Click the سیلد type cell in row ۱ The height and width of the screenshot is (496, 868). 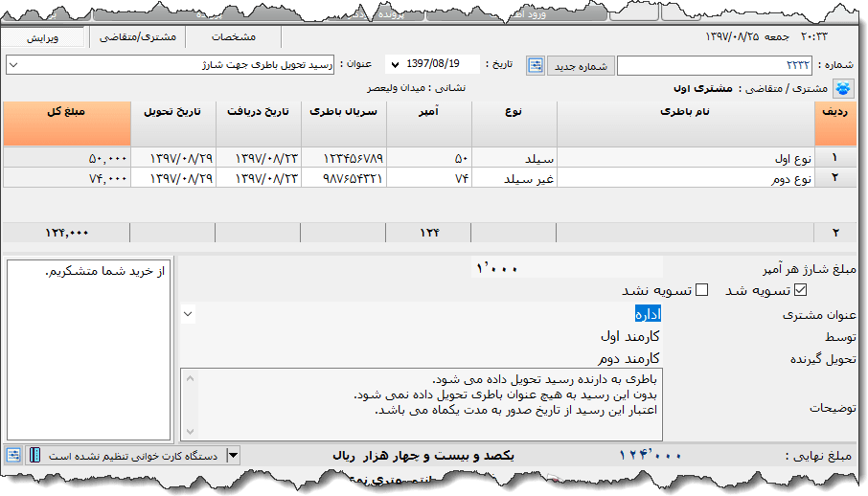[514, 158]
